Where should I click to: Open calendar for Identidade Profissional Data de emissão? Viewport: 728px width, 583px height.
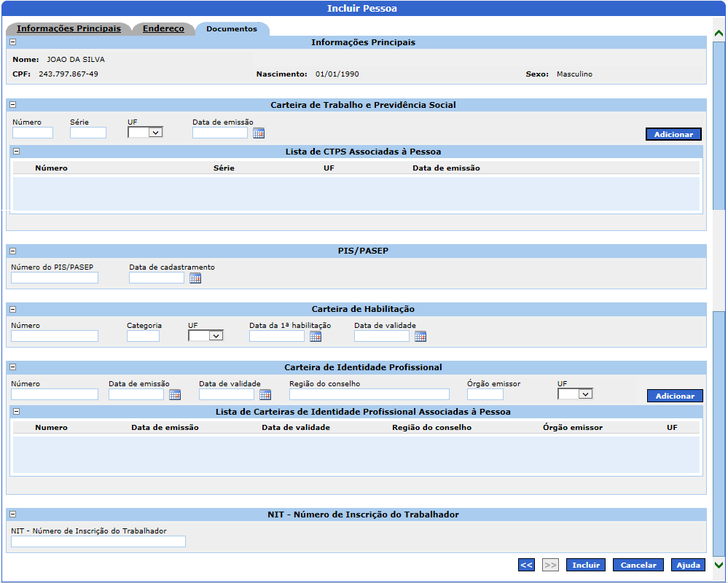coord(175,394)
